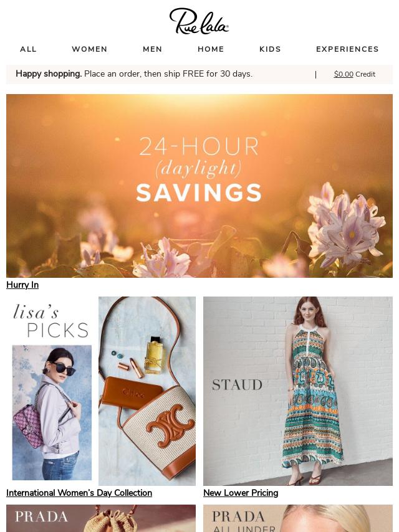The image size is (399, 532).
Task: View the $0.00 Credit balance link
Action: (x=355, y=74)
